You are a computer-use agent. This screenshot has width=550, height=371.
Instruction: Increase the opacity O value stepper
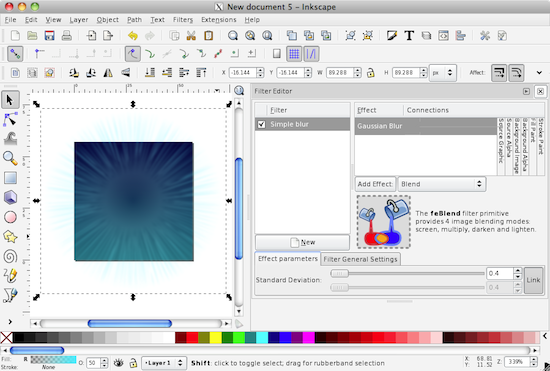pos(104,360)
